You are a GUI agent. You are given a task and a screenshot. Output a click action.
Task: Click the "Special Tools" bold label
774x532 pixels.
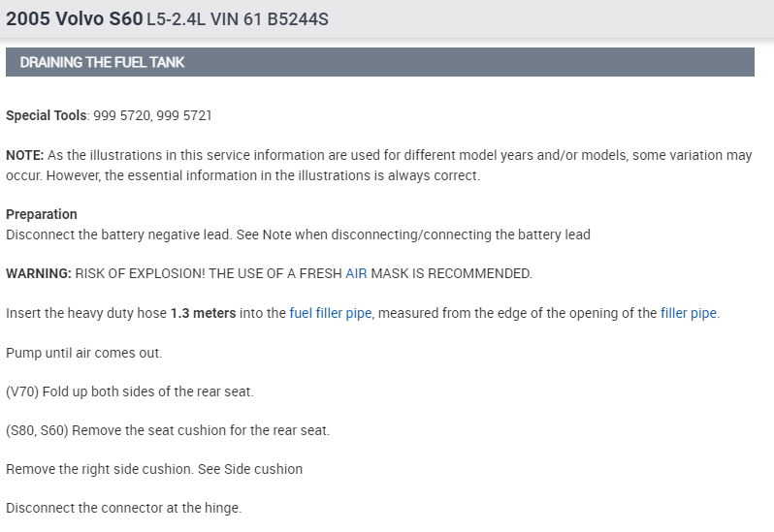click(x=47, y=116)
